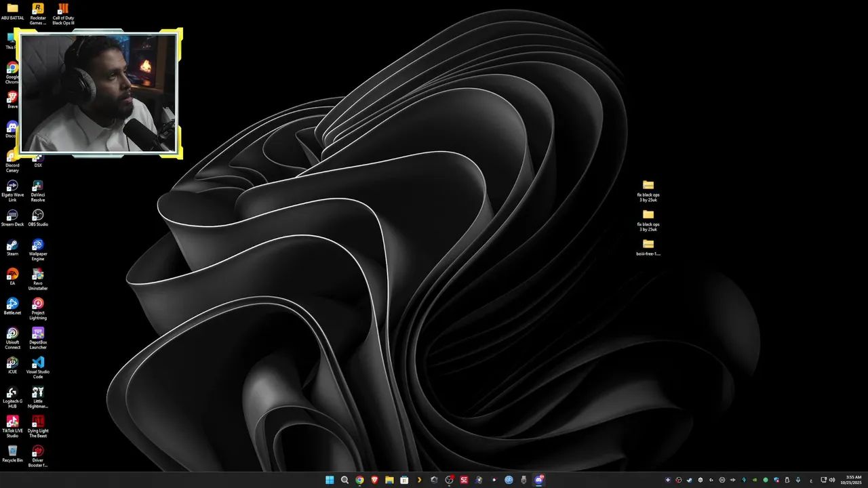
Task: Select the Steam desktop shortcut
Action: tap(12, 247)
